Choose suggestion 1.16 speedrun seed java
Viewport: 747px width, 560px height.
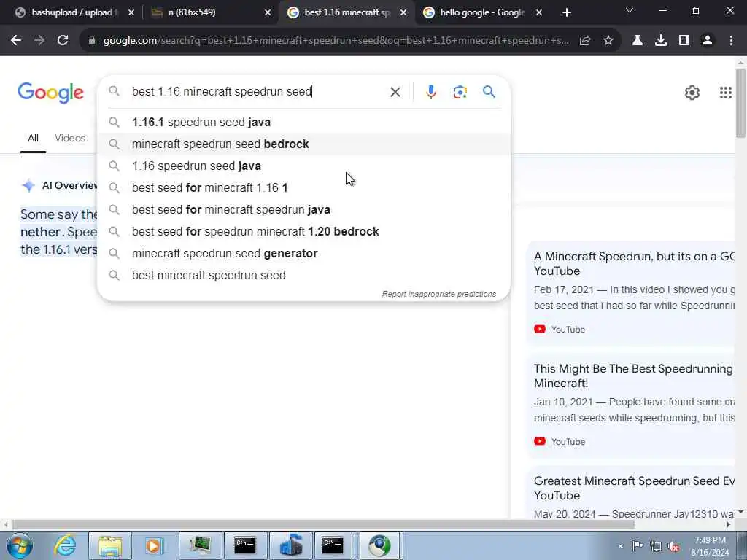[303, 166]
